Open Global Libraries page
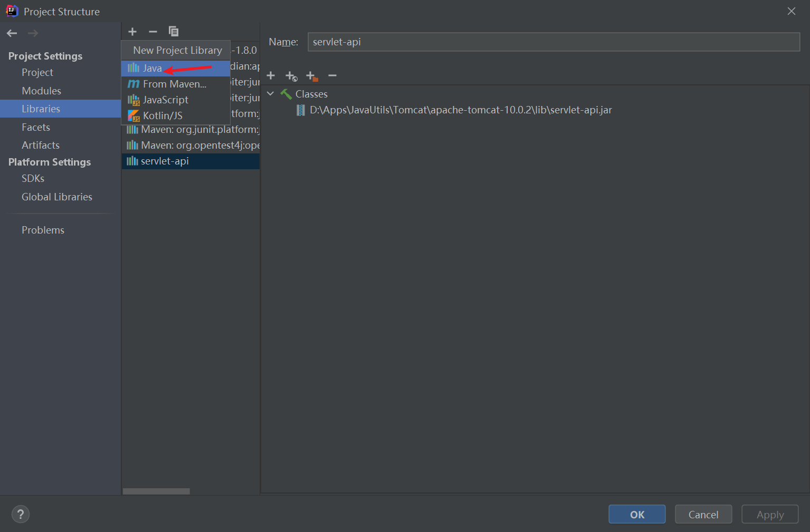This screenshot has width=810, height=532. click(x=57, y=197)
